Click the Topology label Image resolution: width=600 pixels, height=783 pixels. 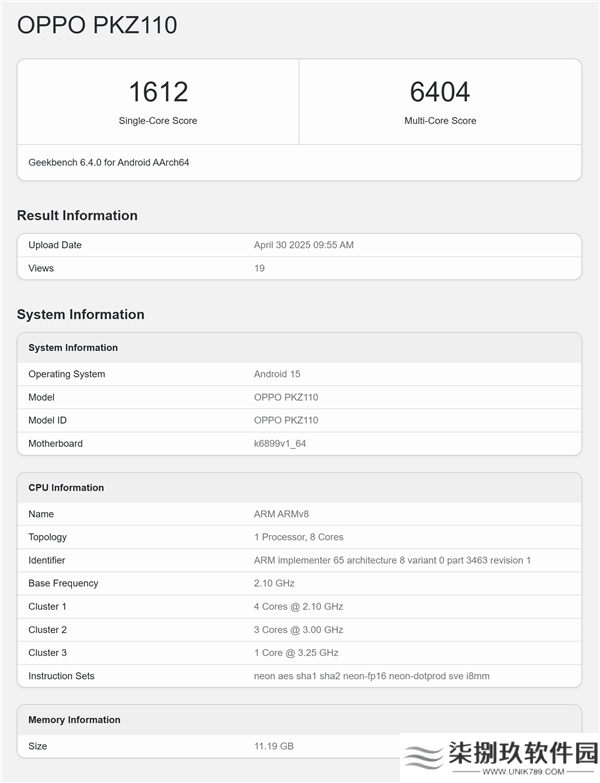coord(47,537)
